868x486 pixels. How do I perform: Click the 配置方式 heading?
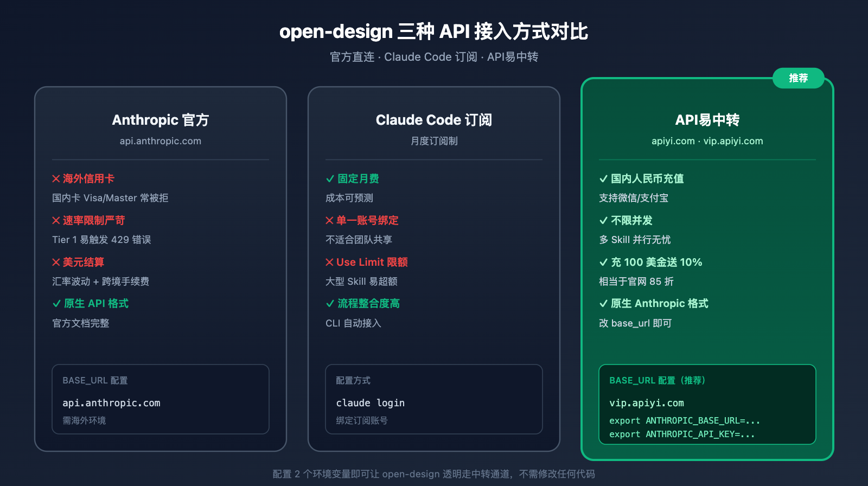pyautogui.click(x=353, y=381)
